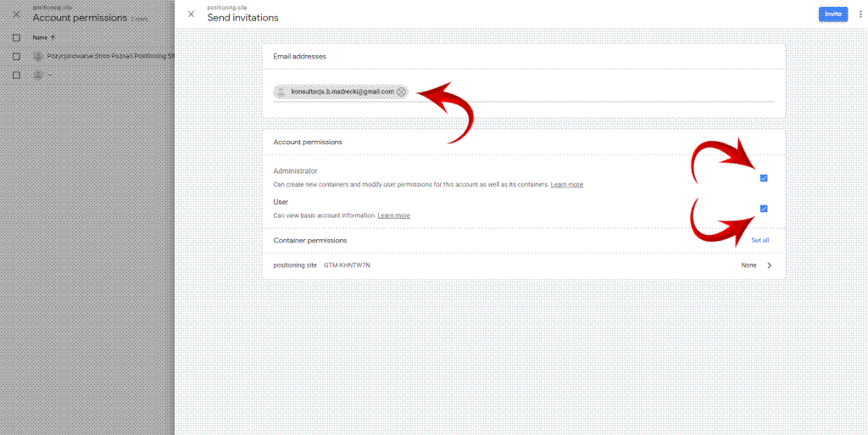The height and width of the screenshot is (435, 868).
Task: Click the konsultacje.b.madrecki@gmail.com email chip
Action: (x=341, y=92)
